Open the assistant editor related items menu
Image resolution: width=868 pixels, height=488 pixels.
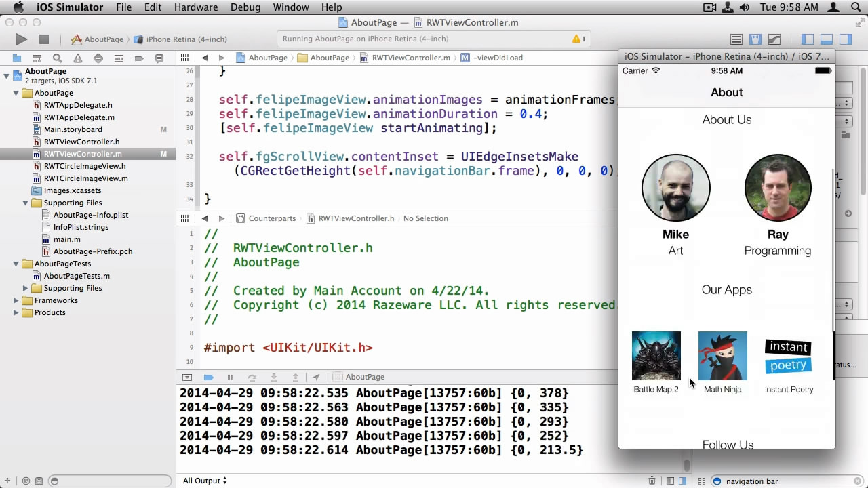tap(185, 218)
